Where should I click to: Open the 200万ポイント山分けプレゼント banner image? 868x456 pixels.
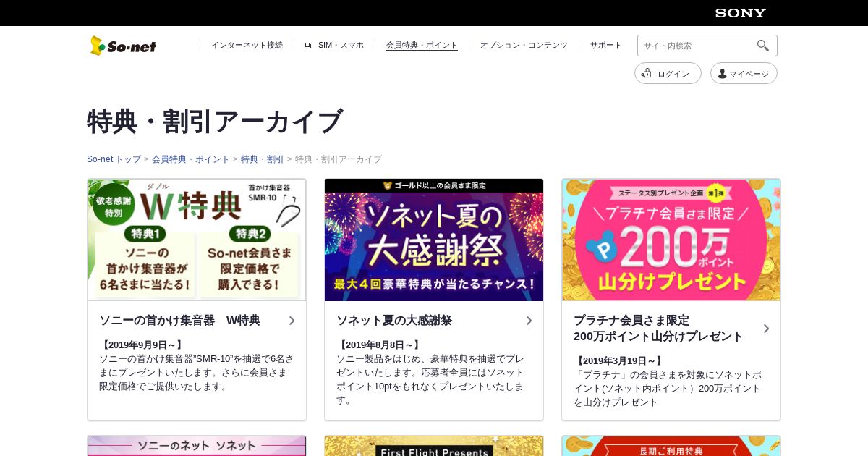(671, 240)
